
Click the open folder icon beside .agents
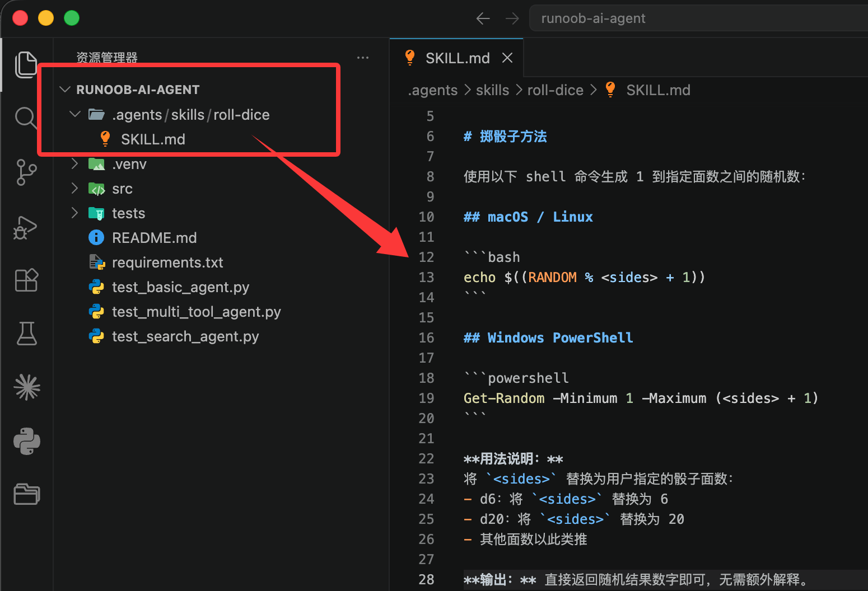(x=96, y=115)
